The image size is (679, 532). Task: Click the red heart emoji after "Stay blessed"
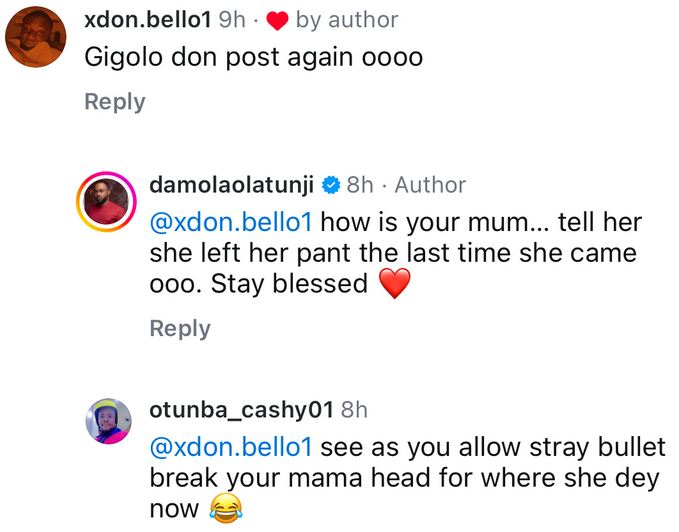tap(396, 285)
